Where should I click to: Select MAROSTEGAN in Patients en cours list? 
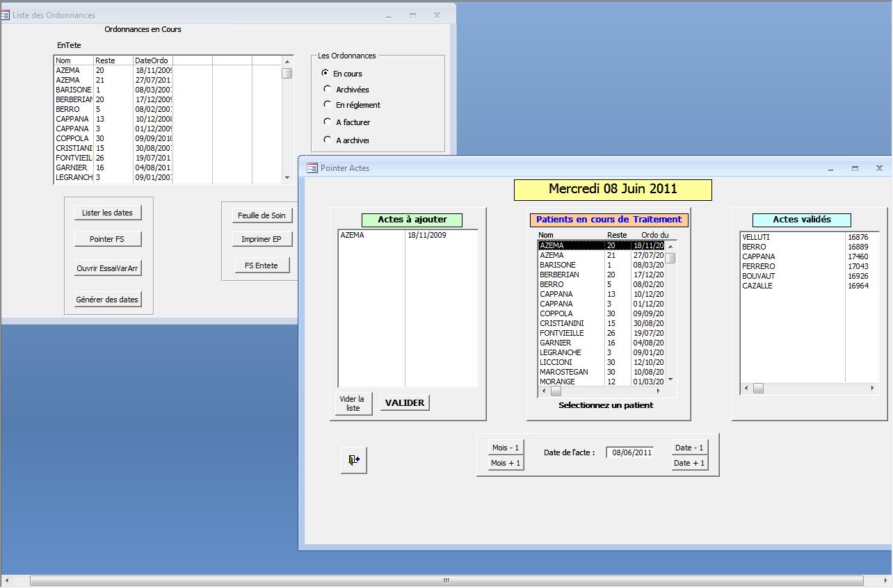pyautogui.click(x=601, y=372)
